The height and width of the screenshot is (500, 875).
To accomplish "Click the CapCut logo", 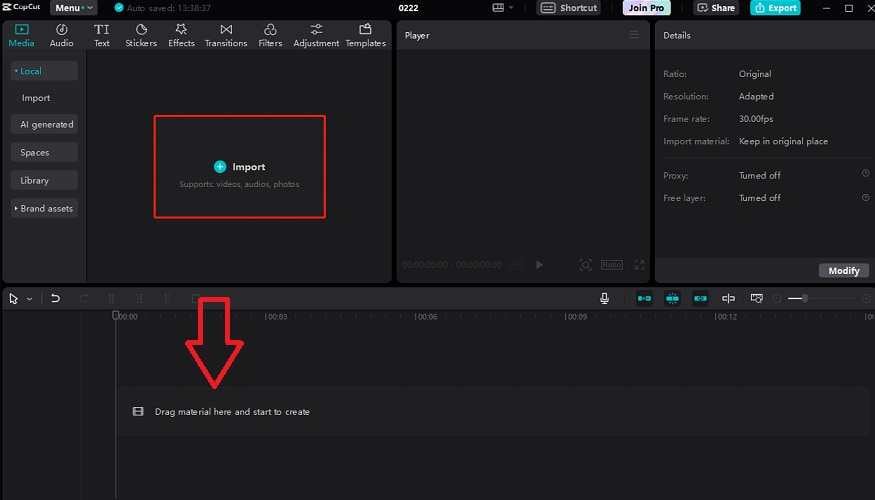I will (21, 7).
